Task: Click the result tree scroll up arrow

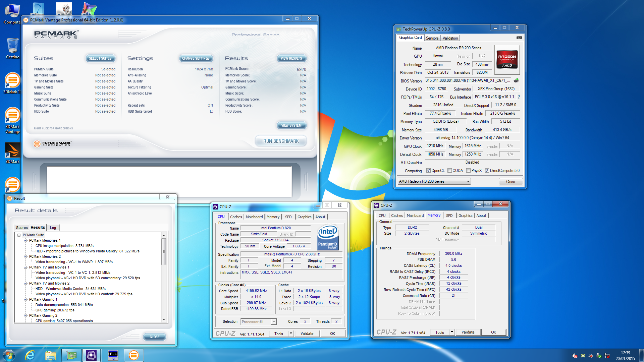Action: (164, 235)
